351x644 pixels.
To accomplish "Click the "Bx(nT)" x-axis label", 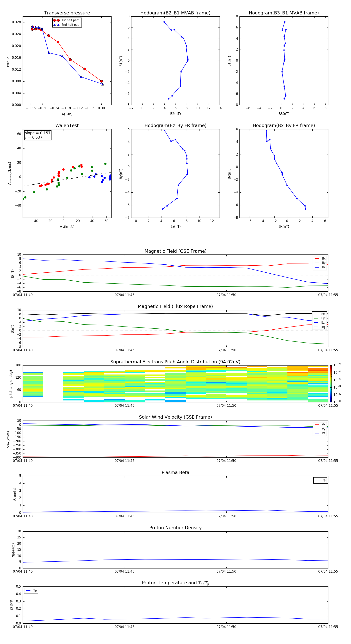I will pos(284,227).
